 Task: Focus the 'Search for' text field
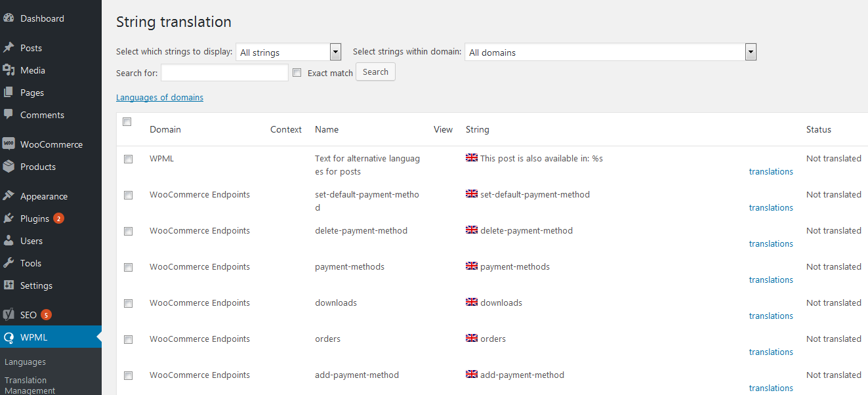[224, 73]
